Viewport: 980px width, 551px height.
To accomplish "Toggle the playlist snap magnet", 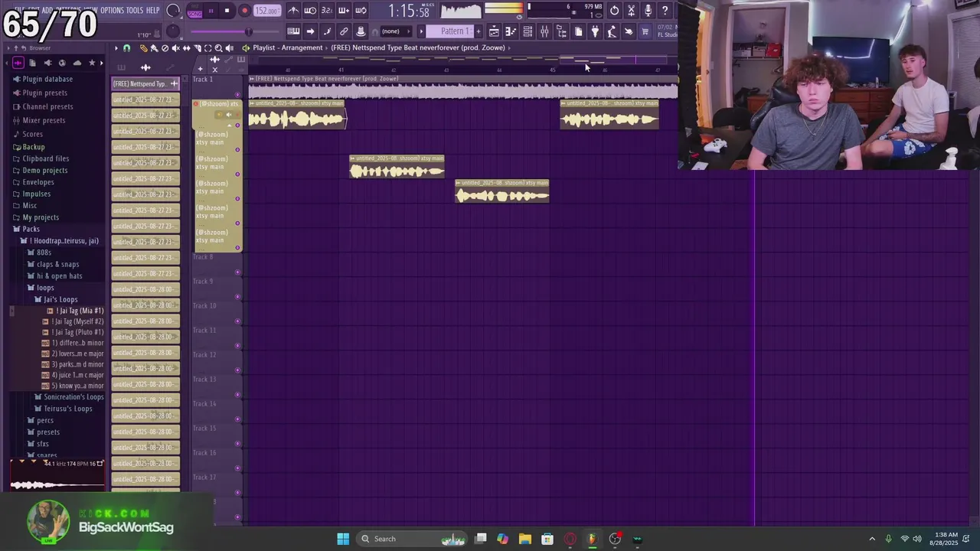I will tap(127, 48).
